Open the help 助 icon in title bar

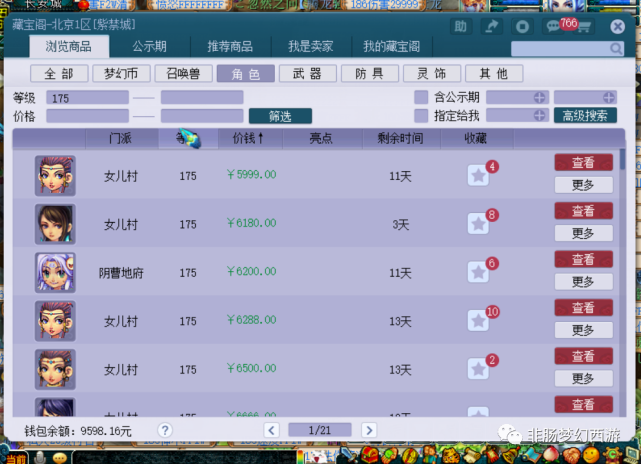click(461, 27)
